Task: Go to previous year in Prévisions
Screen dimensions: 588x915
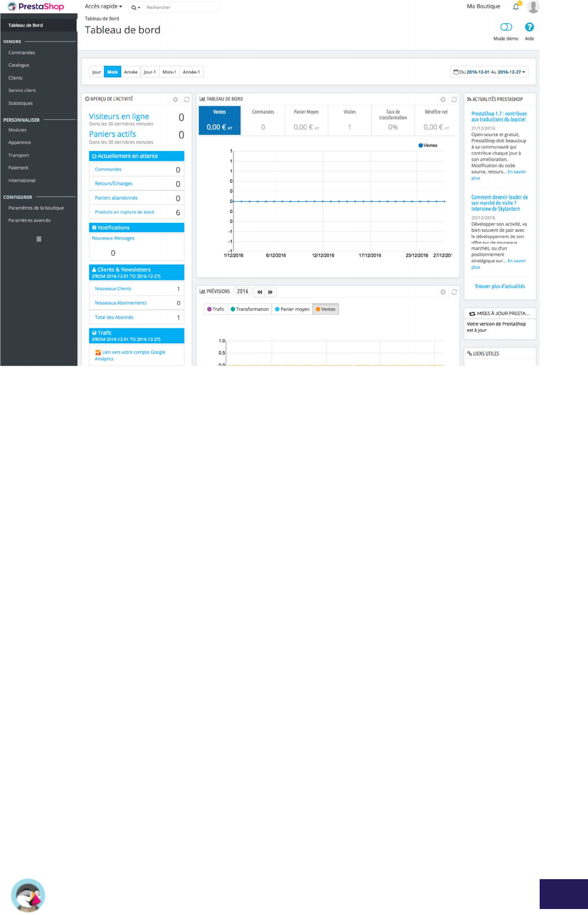Action: coord(260,292)
